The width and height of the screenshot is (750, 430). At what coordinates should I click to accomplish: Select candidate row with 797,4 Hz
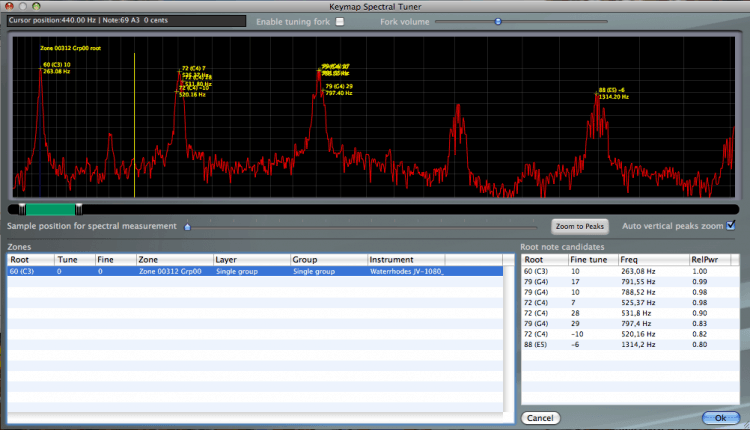point(630,324)
